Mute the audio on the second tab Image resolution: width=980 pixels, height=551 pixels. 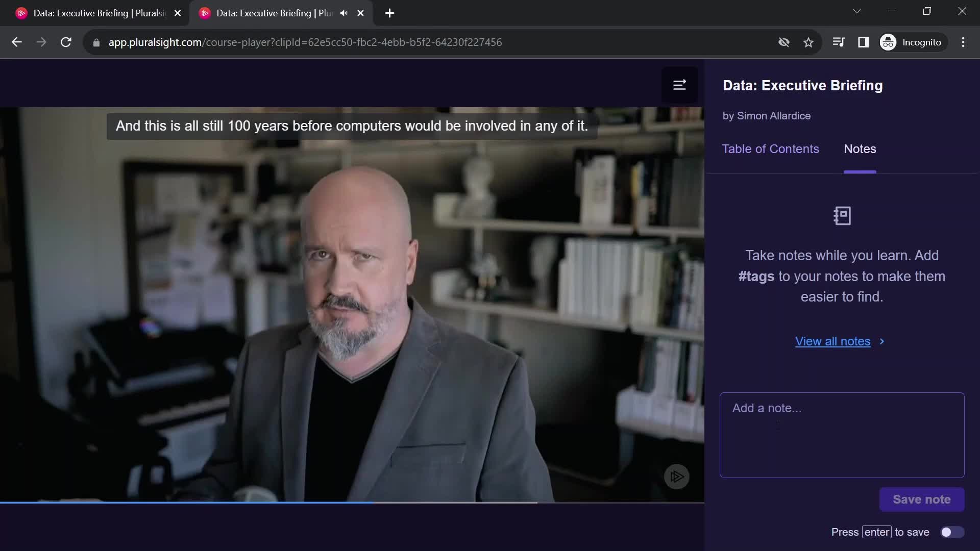344,13
